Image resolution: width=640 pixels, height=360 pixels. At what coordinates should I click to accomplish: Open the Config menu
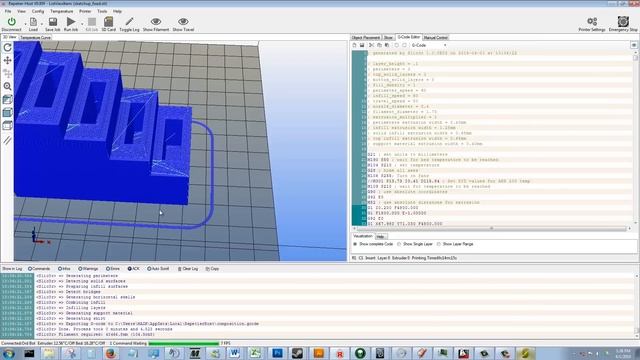pos(38,11)
